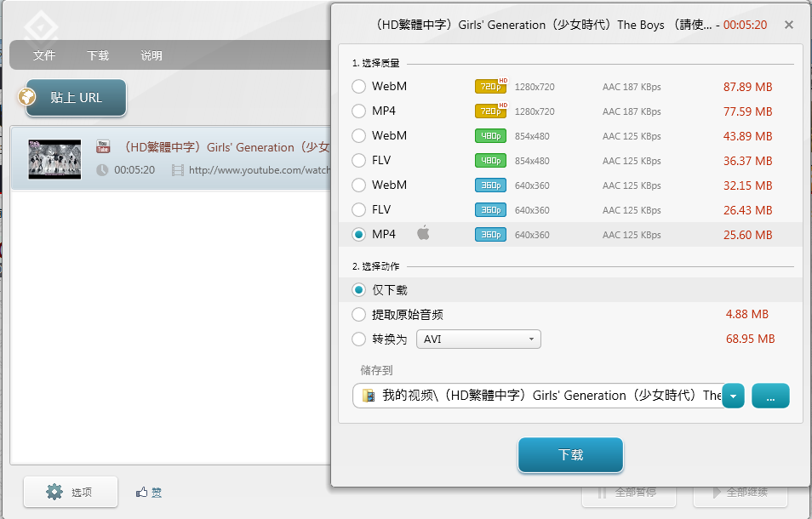Click the 36.37 MB file size

748,161
